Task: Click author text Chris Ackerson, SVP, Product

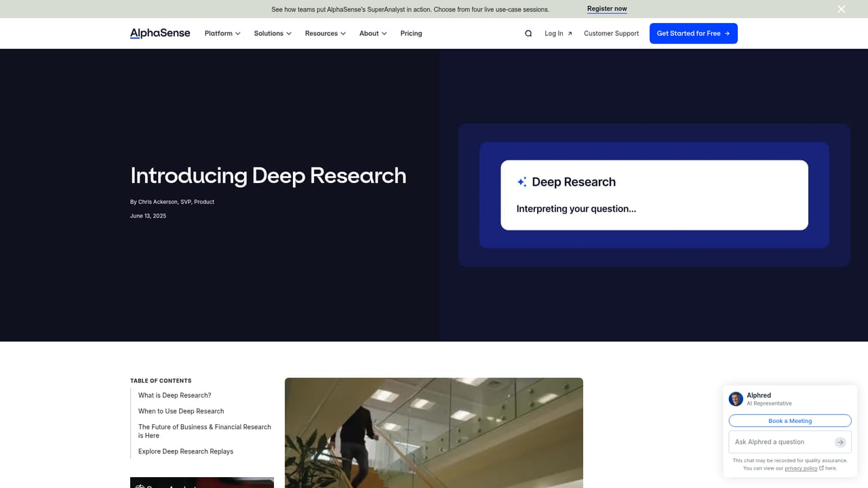Action: [176, 202]
